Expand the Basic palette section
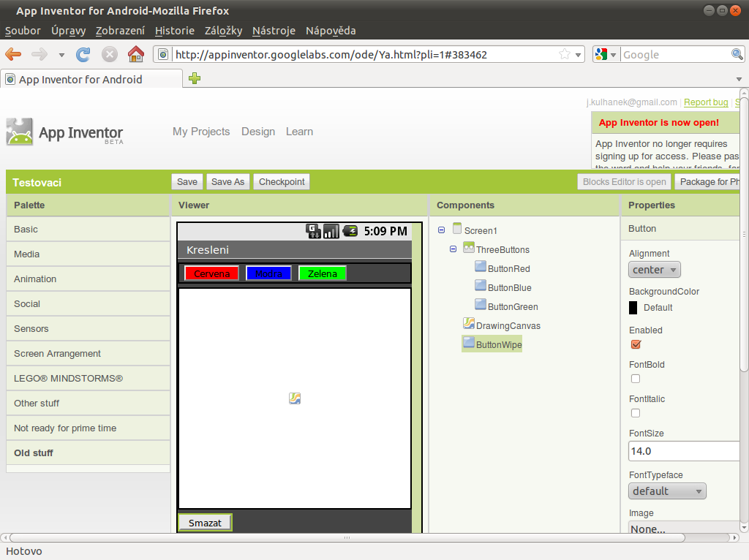The width and height of the screenshot is (749, 560). click(89, 229)
